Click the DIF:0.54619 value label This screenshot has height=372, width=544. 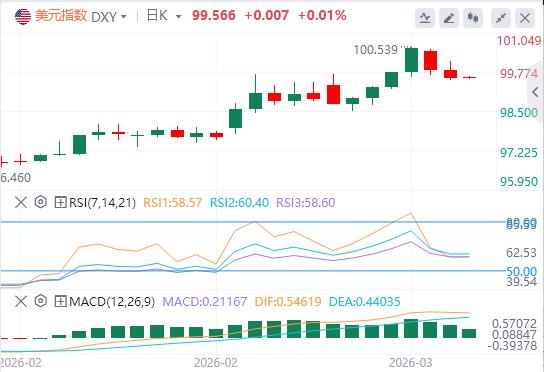pos(288,302)
